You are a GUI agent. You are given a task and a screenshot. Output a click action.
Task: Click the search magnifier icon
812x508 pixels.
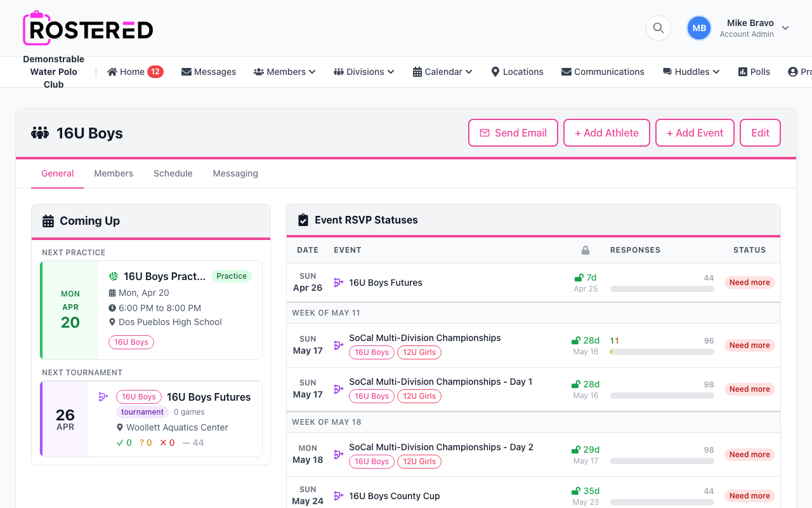coord(658,28)
